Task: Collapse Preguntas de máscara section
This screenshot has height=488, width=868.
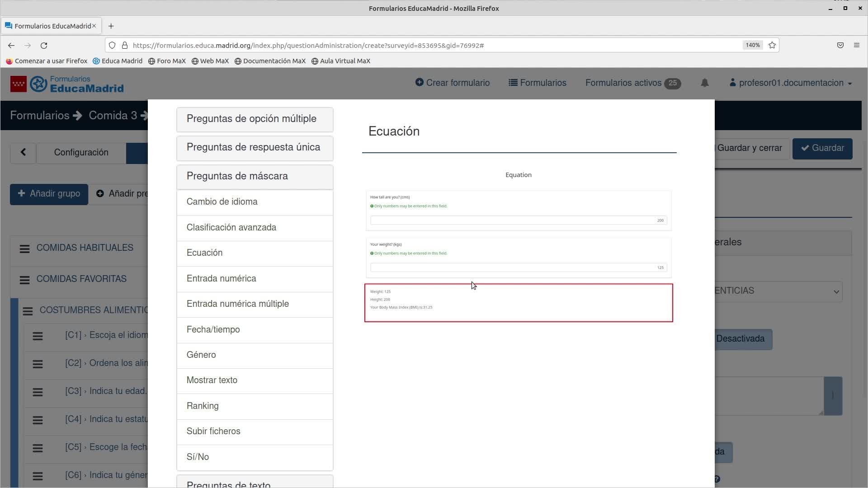Action: click(x=255, y=177)
